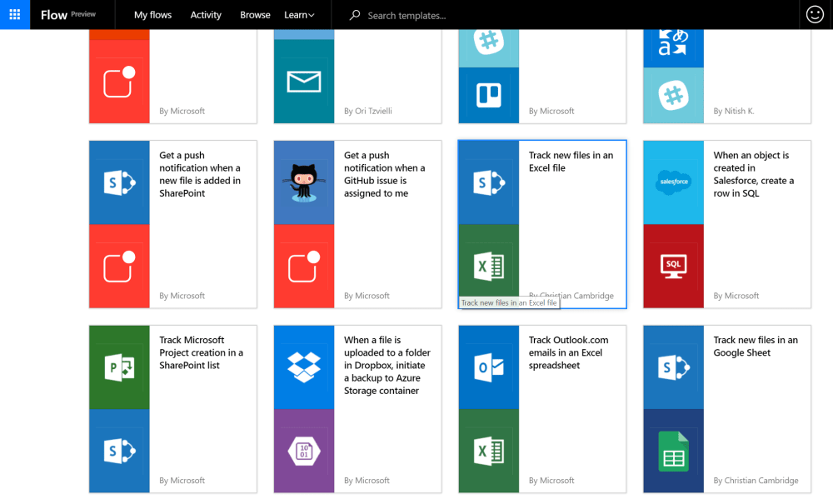The image size is (833, 504).
Task: Click the Microsoft Project icon
Action: tap(119, 367)
